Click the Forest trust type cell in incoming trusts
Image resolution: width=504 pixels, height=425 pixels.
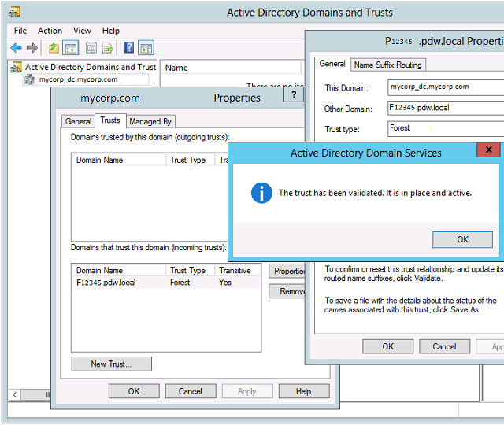point(180,283)
